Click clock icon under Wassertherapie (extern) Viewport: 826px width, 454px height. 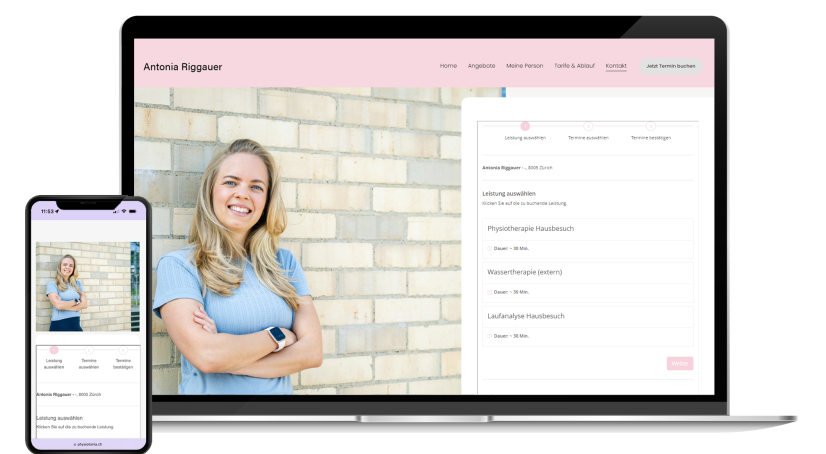click(490, 292)
